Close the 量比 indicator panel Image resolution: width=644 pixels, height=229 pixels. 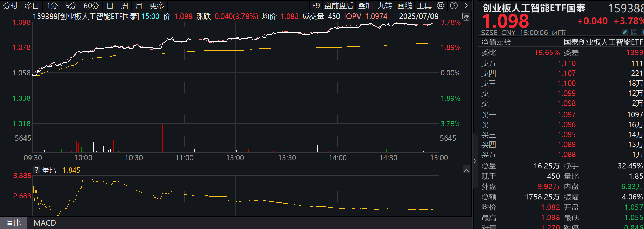point(466,170)
